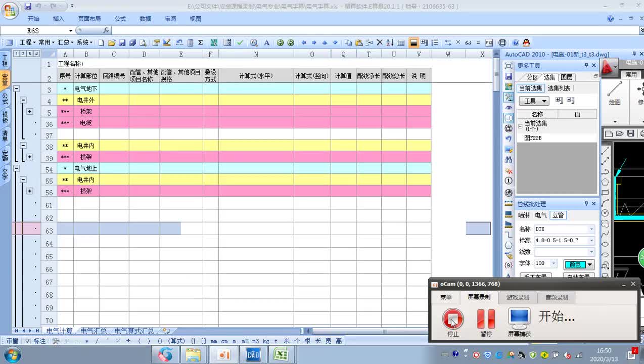This screenshot has height=364, width=644.
Task: Click the wrench tools icon in bottom bar
Action: coord(56,341)
